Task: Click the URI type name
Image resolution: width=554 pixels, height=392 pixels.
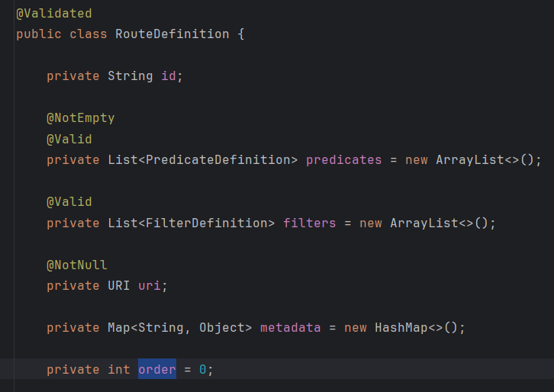Action: [119, 286]
